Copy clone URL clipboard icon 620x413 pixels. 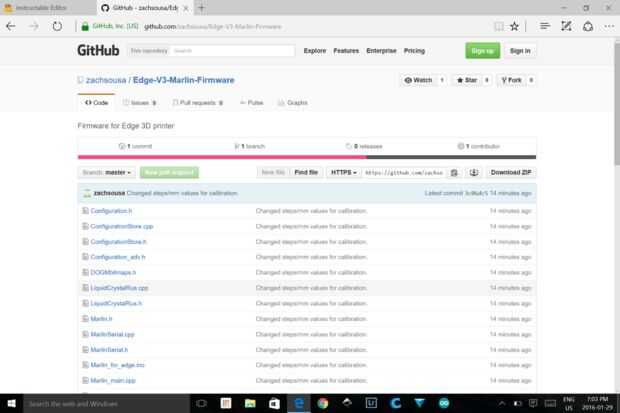tap(454, 172)
